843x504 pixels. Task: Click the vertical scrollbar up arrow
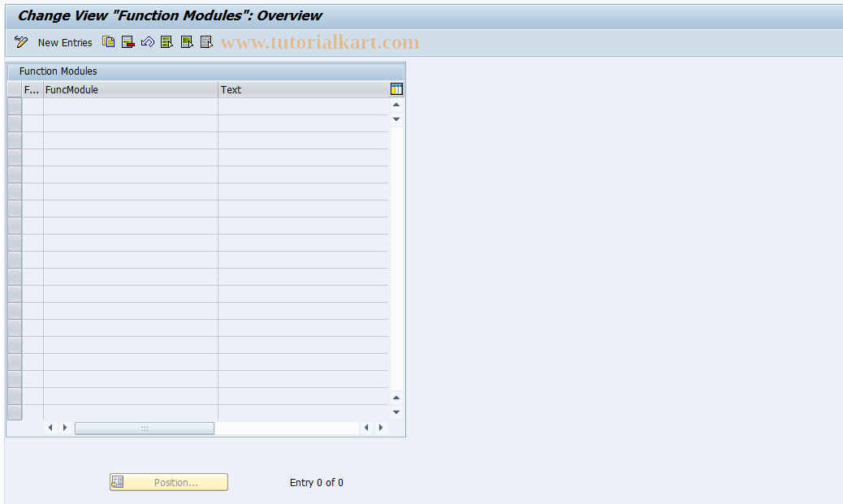396,104
